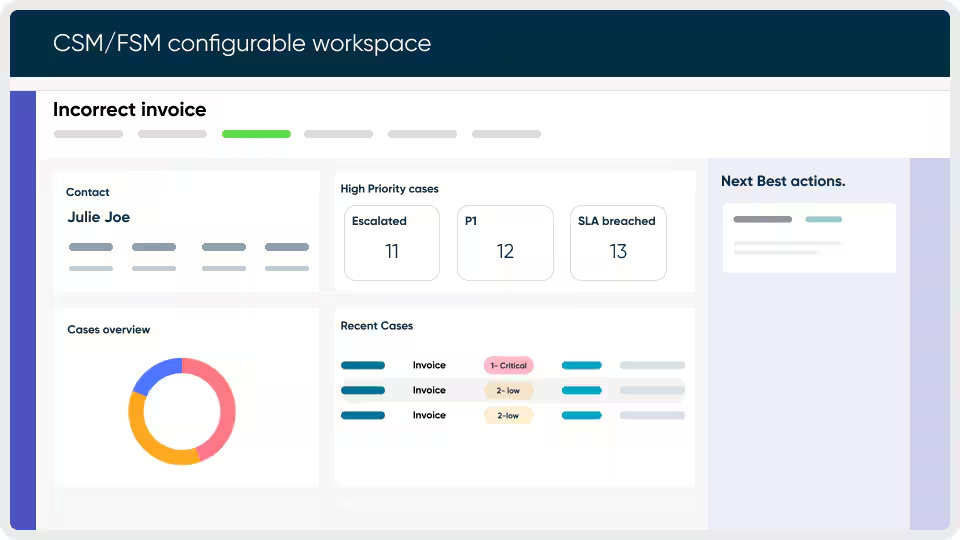Click the Incorrect invoice case title

[129, 110]
